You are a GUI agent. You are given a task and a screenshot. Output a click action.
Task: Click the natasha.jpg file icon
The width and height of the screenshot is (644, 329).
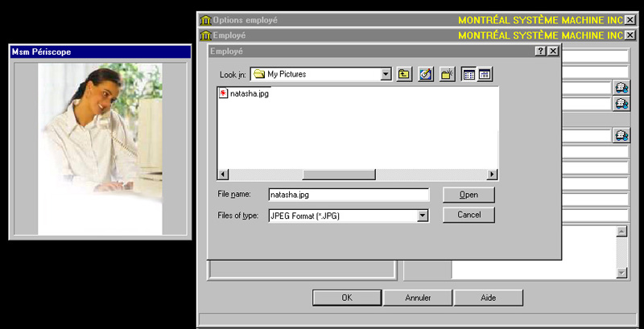tap(223, 94)
